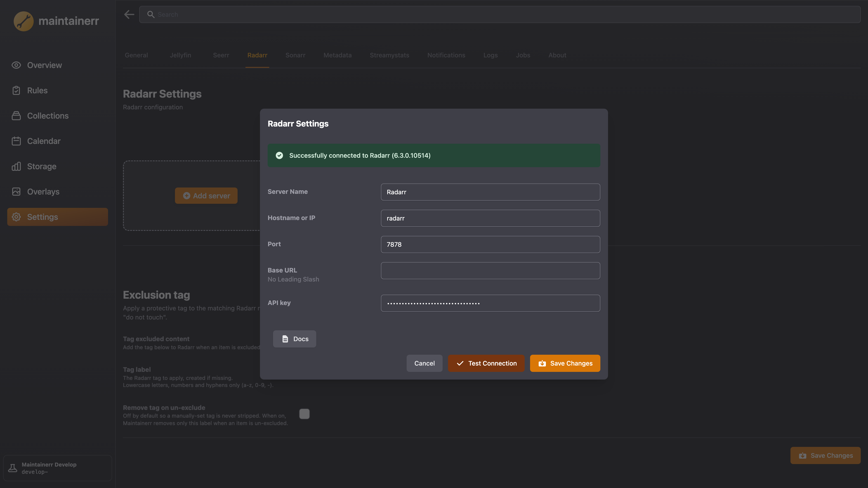Click the success checkmark icon in banner

[279, 155]
